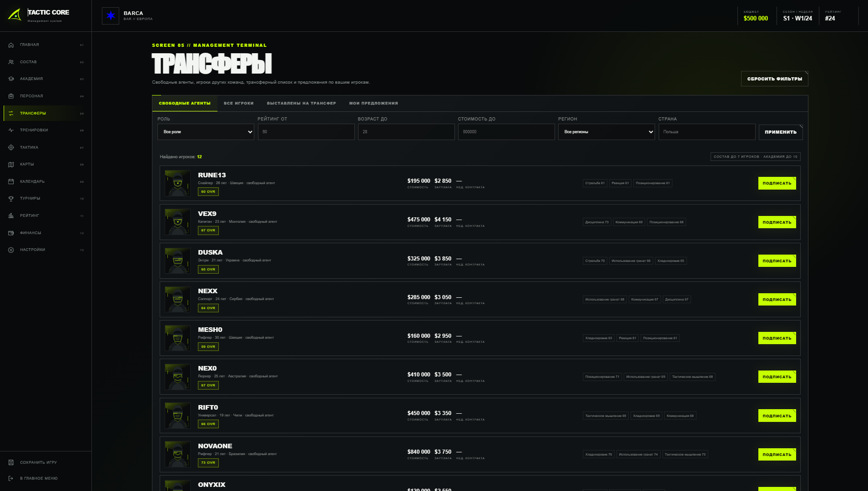
Task: Open the Мои предложения tab
Action: coord(373,103)
